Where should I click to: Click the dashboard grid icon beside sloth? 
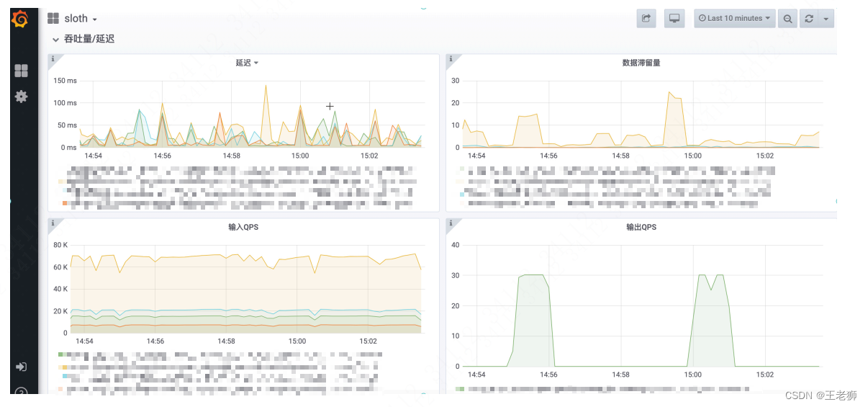53,19
